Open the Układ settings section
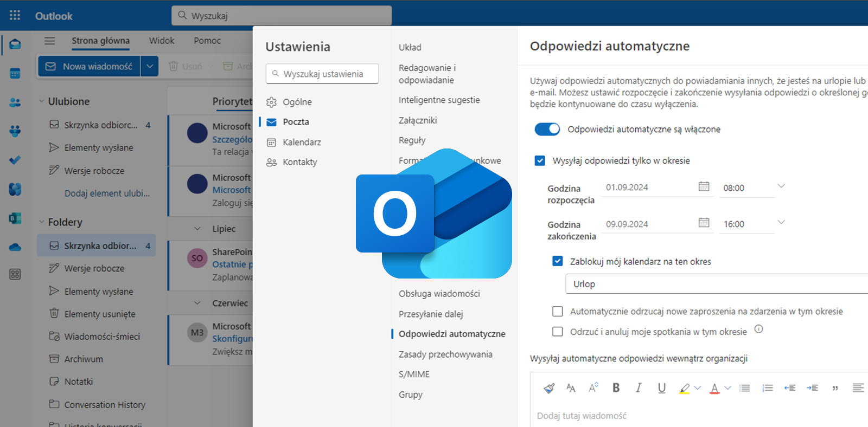 pos(410,47)
